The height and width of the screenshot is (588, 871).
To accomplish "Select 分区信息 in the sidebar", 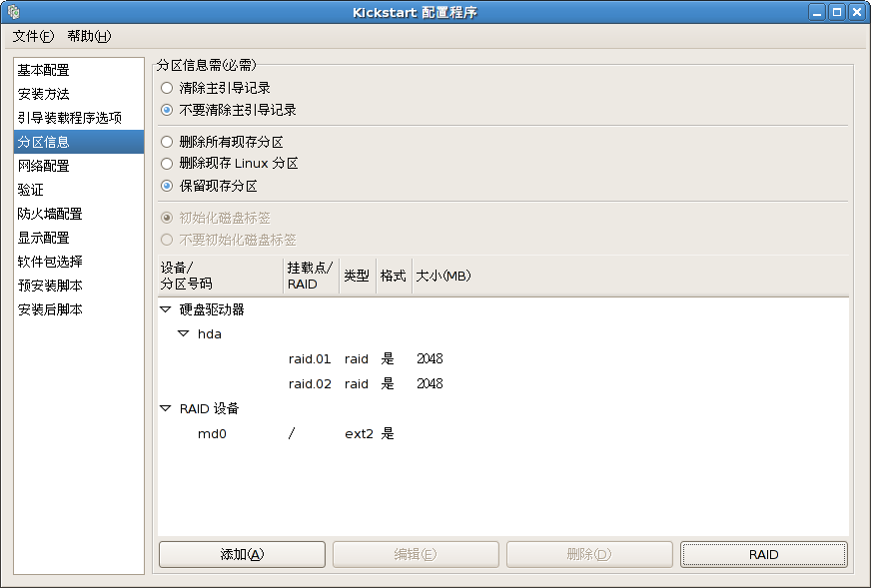I will pyautogui.click(x=78, y=142).
